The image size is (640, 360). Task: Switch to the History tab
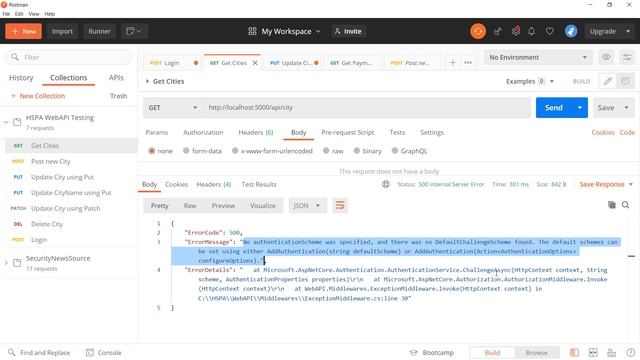point(21,78)
